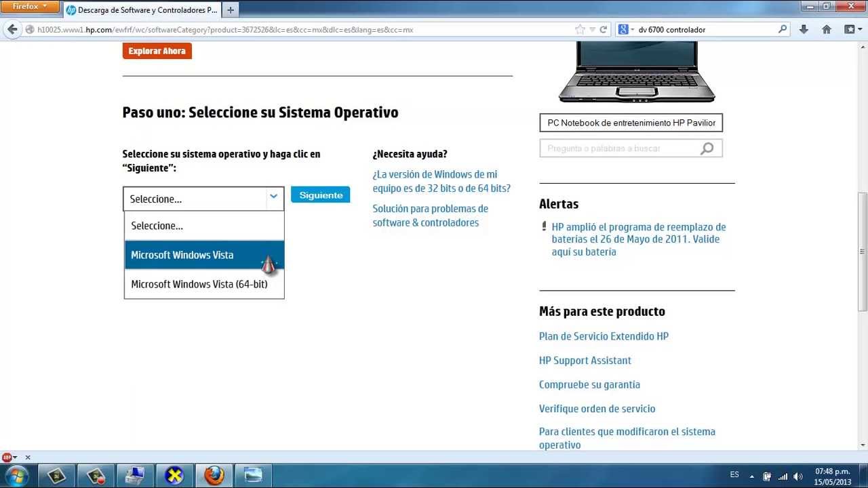Close the add-on bar with X

(28, 457)
